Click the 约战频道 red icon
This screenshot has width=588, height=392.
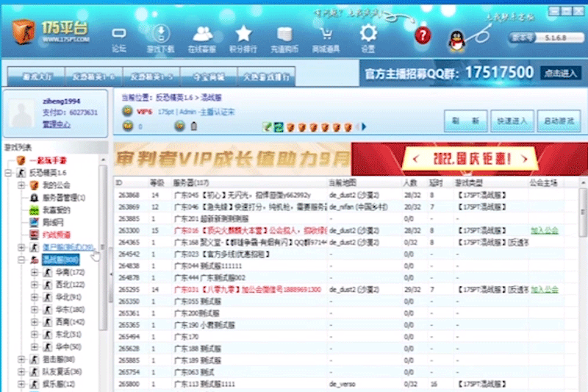[34, 235]
